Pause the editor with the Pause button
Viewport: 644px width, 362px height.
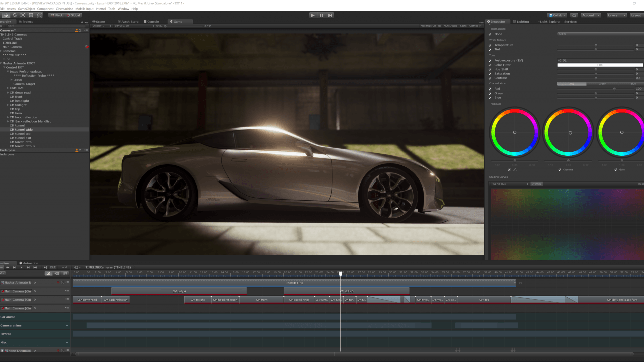(x=321, y=15)
